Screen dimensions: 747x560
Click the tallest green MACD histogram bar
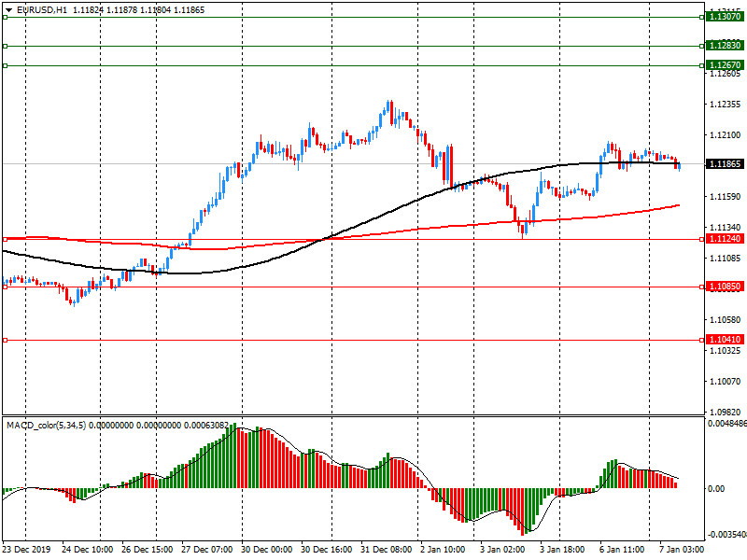233,455
